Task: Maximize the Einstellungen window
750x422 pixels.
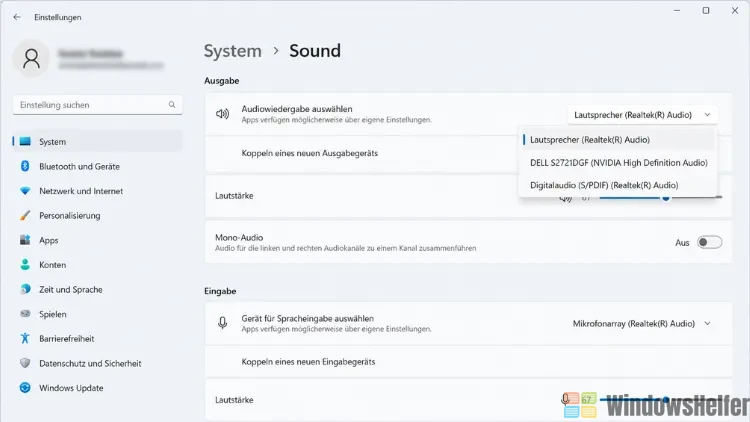Action: (x=706, y=11)
